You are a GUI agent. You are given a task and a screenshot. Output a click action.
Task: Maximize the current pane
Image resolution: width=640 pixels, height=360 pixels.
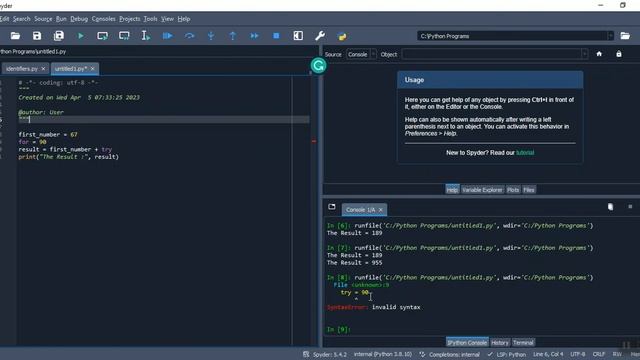click(x=298, y=36)
